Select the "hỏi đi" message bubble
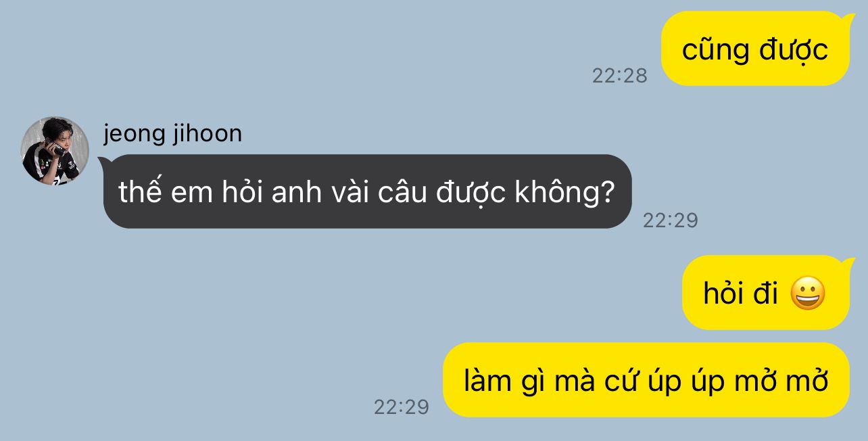 (765, 293)
